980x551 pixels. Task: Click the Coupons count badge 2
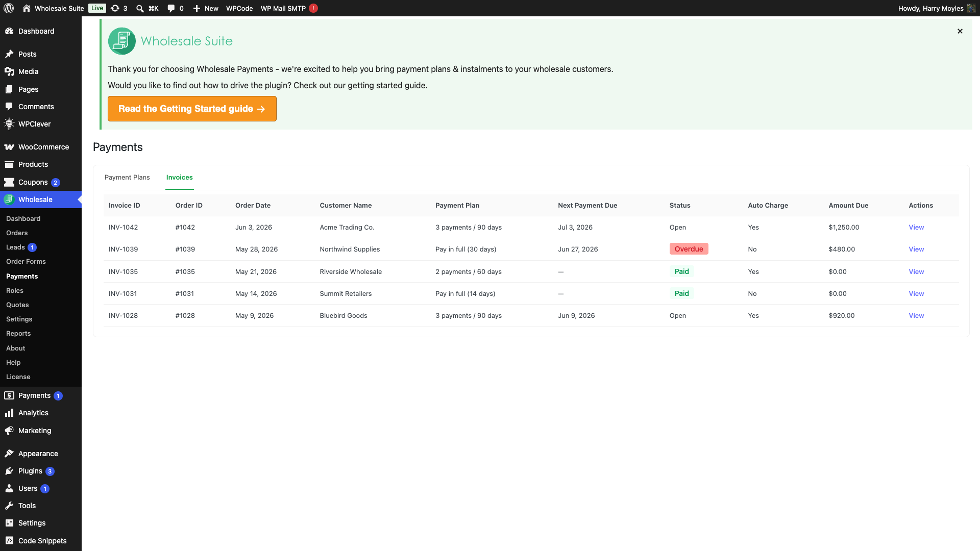[x=56, y=183]
